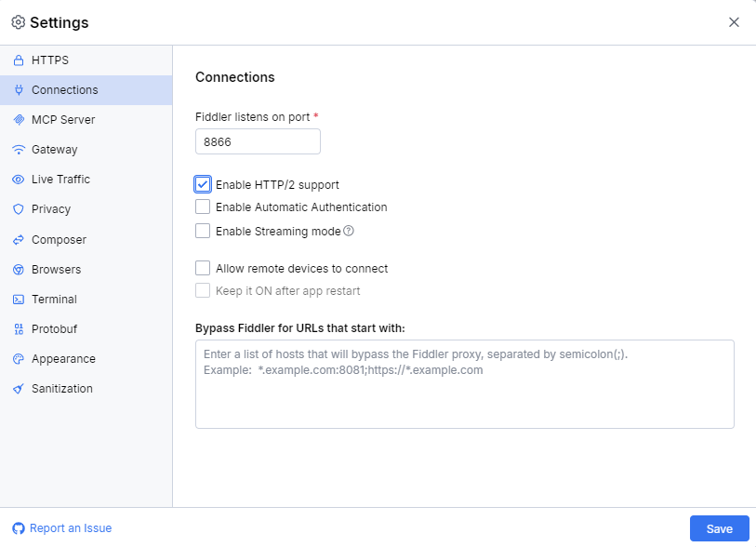The height and width of the screenshot is (547, 756).
Task: Click the Settings gear icon in title
Action: tap(17, 21)
